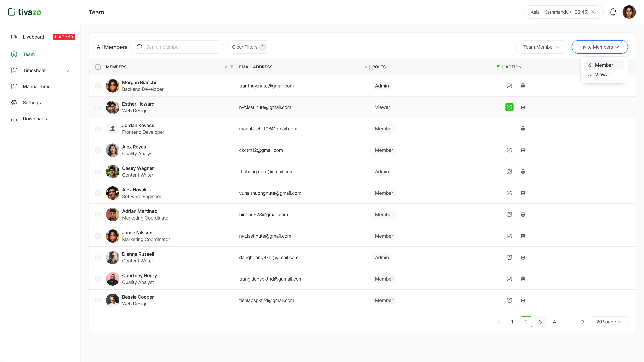Edit Jamie Nilsson's record
Viewport: 644px width, 362px height.
pos(509,236)
